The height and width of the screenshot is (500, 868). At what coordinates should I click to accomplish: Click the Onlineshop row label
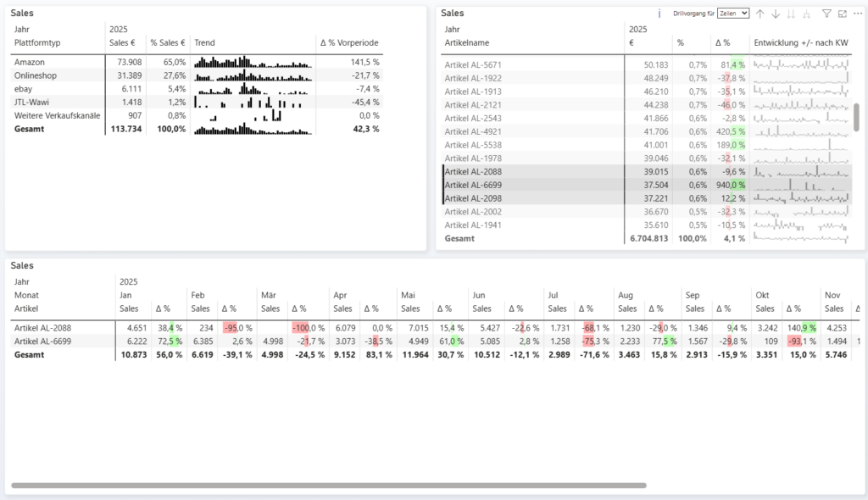(35, 75)
